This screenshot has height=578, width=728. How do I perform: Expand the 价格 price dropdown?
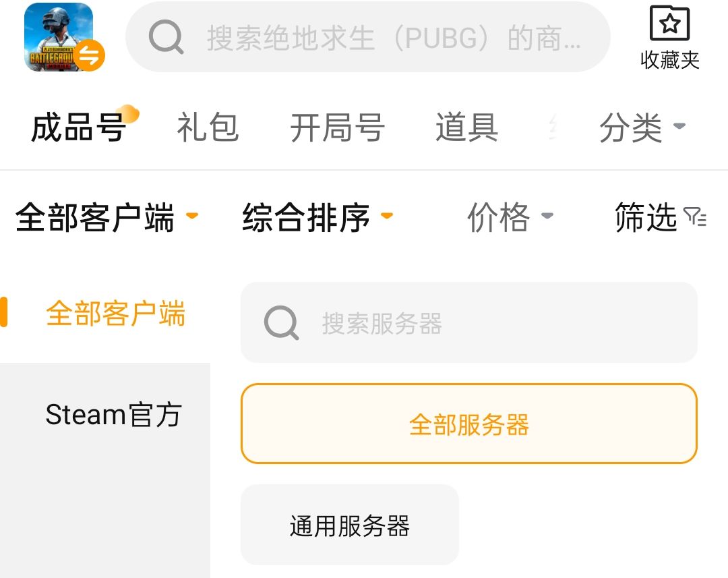tap(510, 217)
